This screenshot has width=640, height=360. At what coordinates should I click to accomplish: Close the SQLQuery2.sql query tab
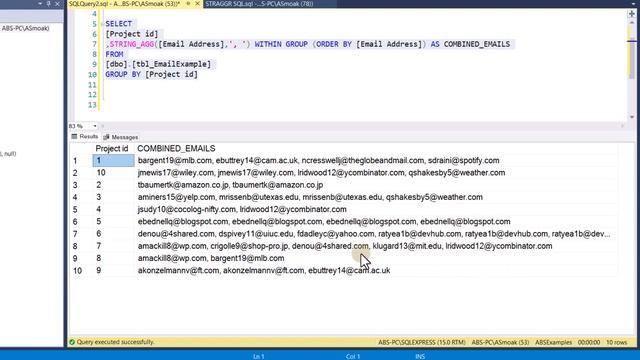(198, 4)
